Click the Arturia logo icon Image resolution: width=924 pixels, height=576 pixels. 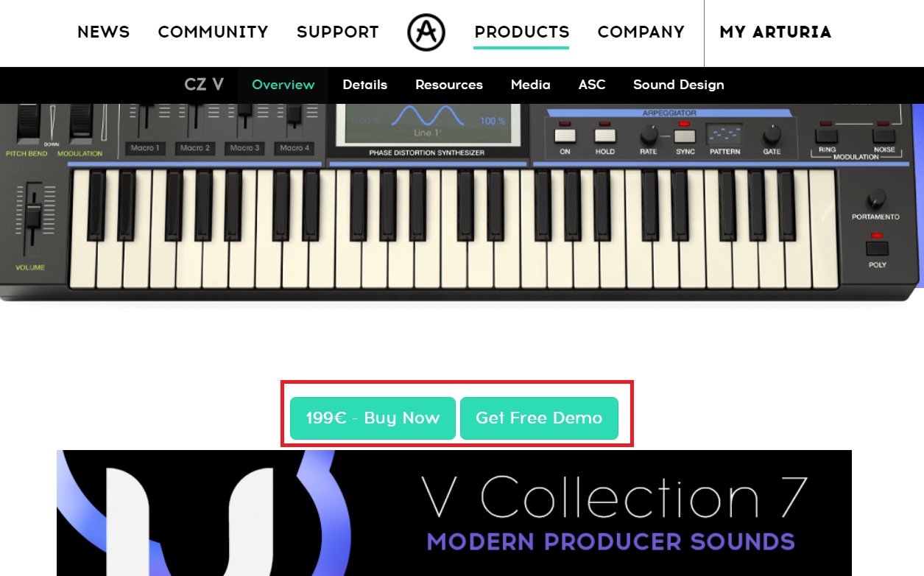[x=426, y=32]
